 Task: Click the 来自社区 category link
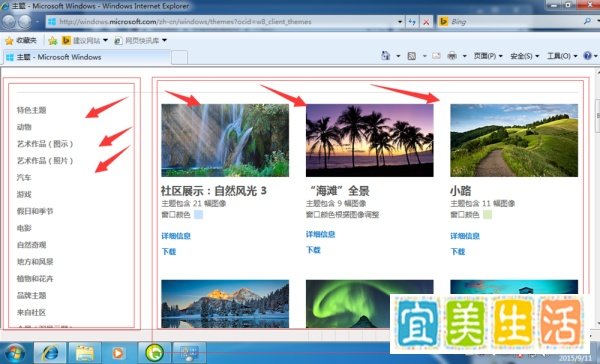click(31, 312)
